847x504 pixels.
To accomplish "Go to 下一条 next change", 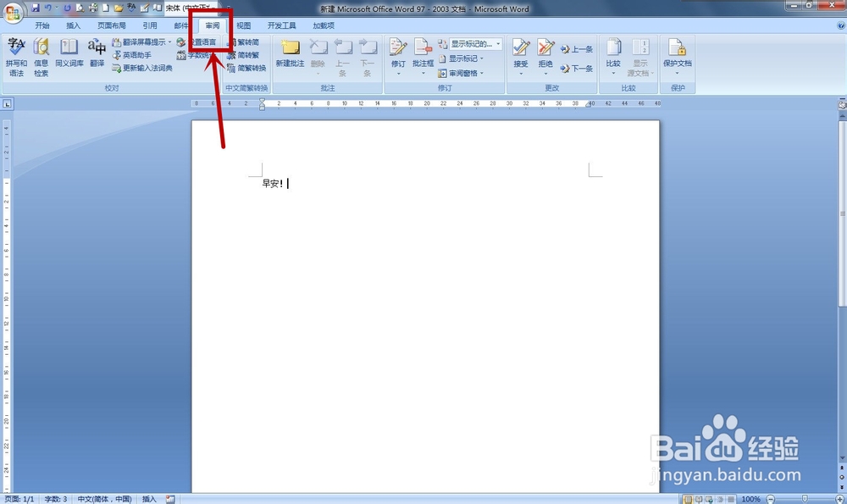I will tap(577, 68).
